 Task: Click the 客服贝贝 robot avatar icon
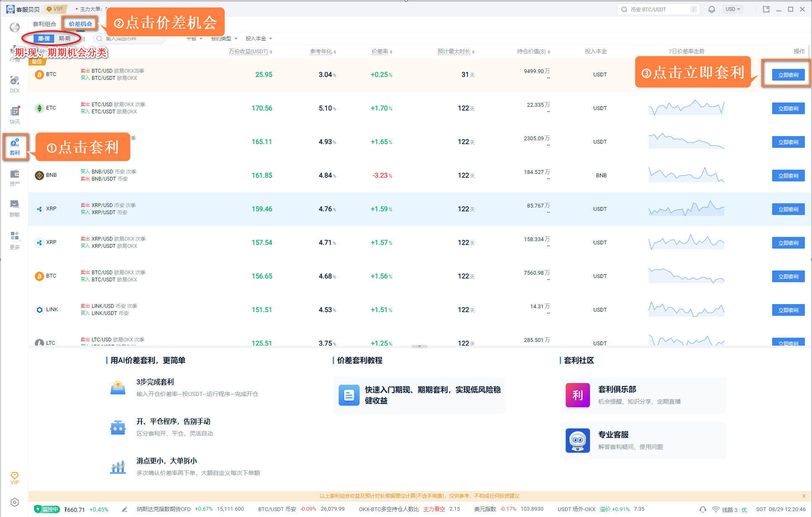pyautogui.click(x=10, y=9)
